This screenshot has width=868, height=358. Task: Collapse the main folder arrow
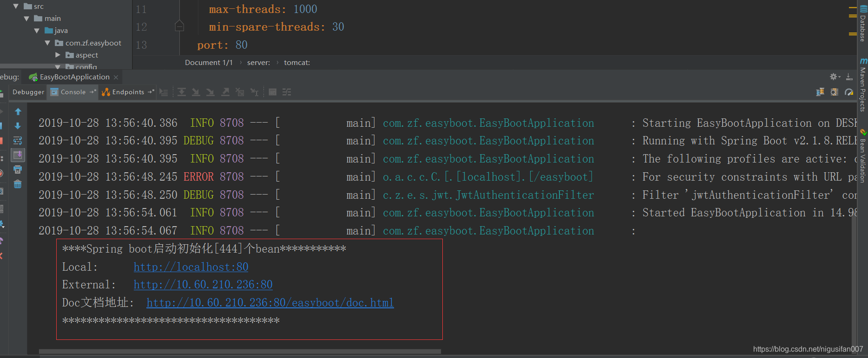(x=26, y=18)
